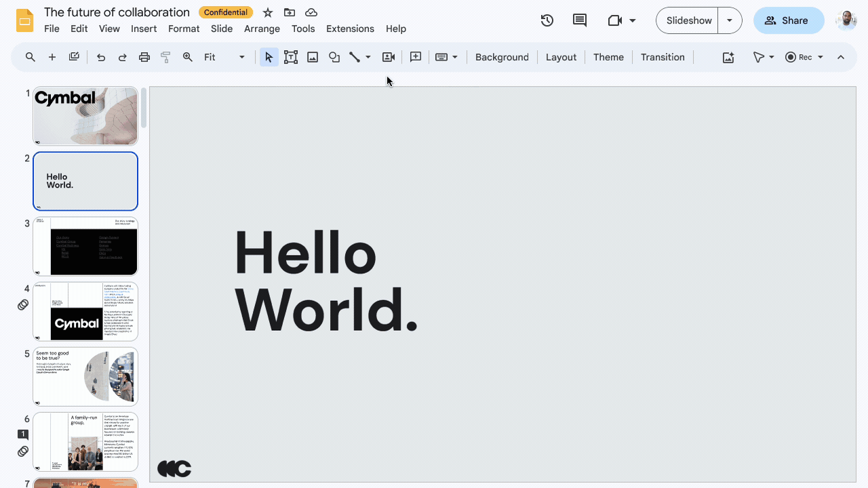
Task: Open the search menus magnifier
Action: click(31, 57)
